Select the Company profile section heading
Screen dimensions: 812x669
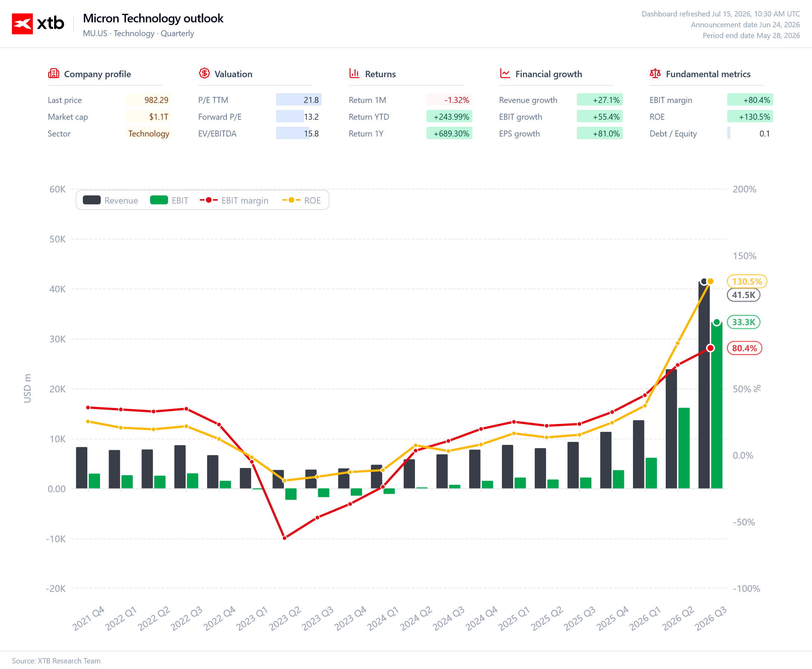[97, 74]
